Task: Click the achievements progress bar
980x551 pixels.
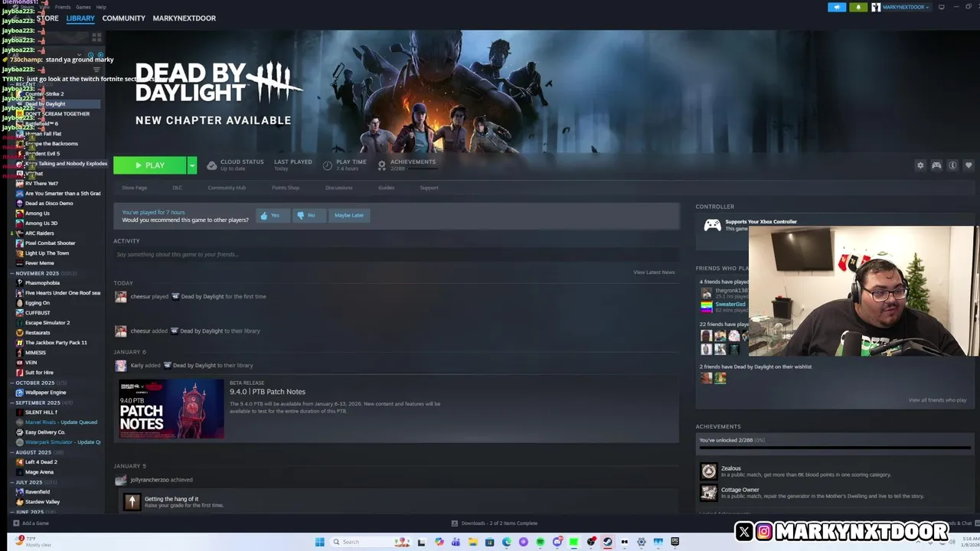Action: [835, 448]
